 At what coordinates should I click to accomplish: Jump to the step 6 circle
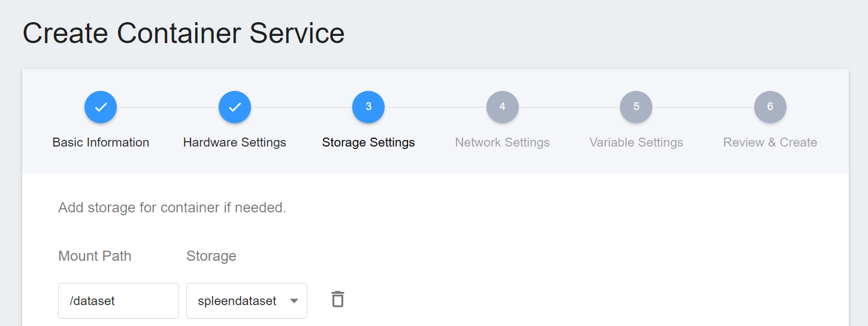click(770, 107)
